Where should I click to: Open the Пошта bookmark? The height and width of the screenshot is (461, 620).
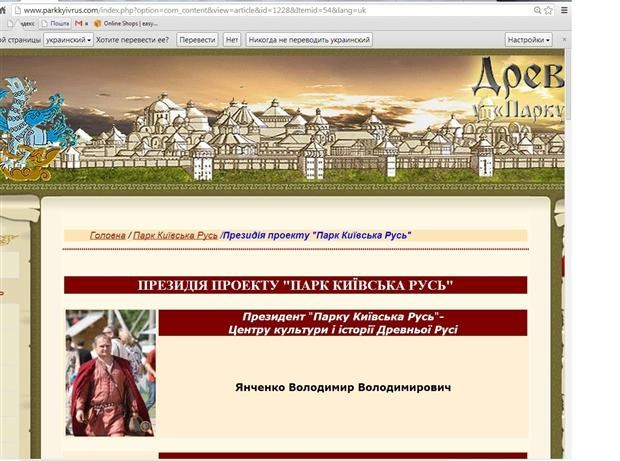[x=55, y=23]
